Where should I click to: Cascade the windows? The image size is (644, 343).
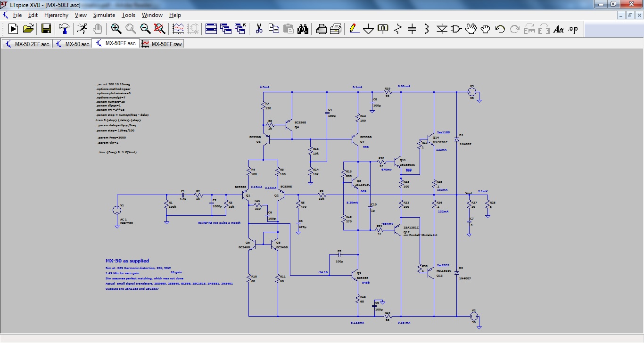click(226, 29)
